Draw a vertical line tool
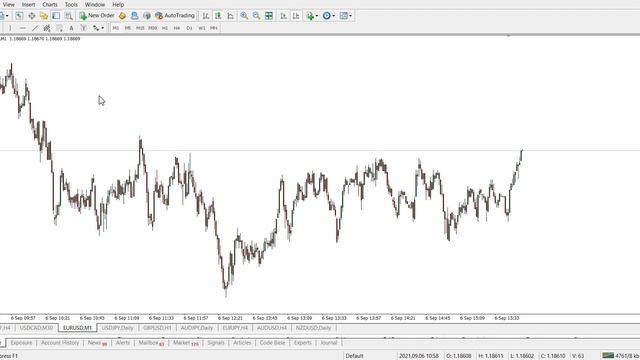The height and width of the screenshot is (360, 640). (x=10, y=28)
